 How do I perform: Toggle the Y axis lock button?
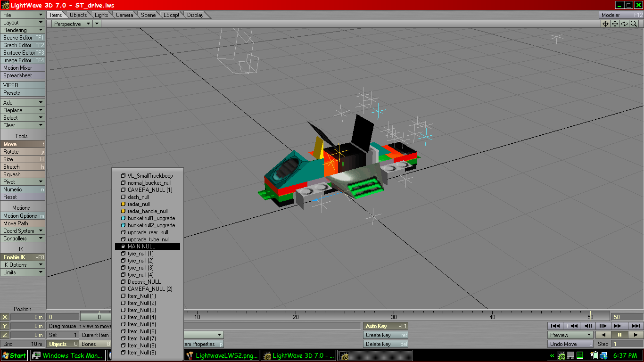click(x=5, y=326)
